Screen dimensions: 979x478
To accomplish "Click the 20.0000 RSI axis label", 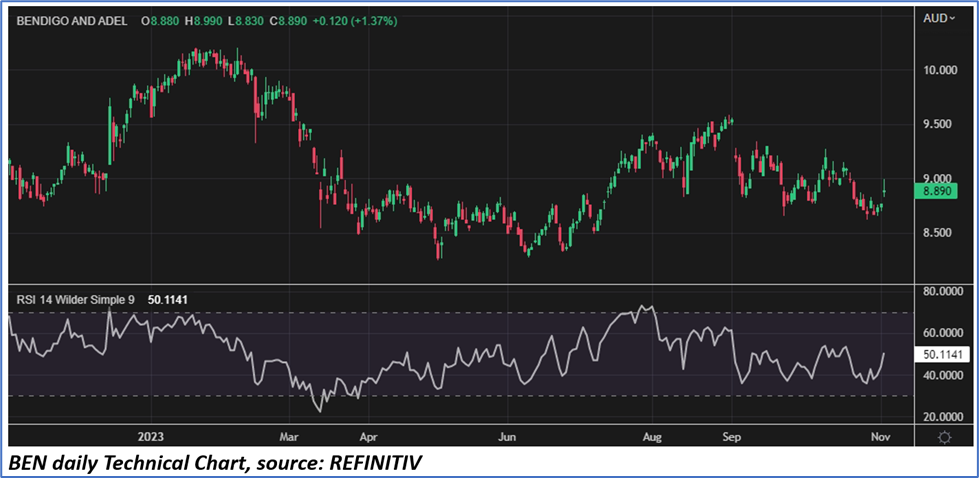I will coord(943,417).
